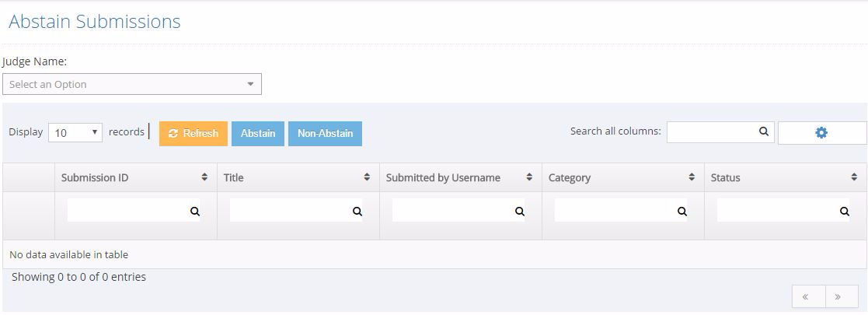Click the gear settings icon

pos(821,133)
